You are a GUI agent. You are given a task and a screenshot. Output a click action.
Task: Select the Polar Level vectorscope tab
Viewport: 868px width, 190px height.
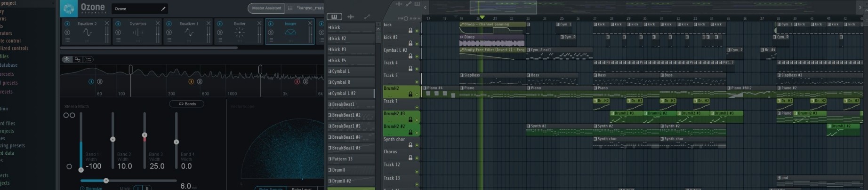(x=302, y=188)
